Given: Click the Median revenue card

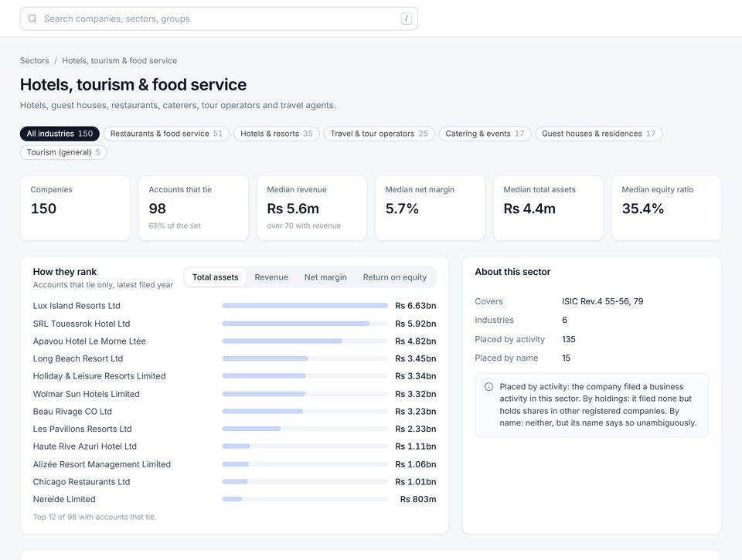Looking at the screenshot, I should click(x=311, y=208).
